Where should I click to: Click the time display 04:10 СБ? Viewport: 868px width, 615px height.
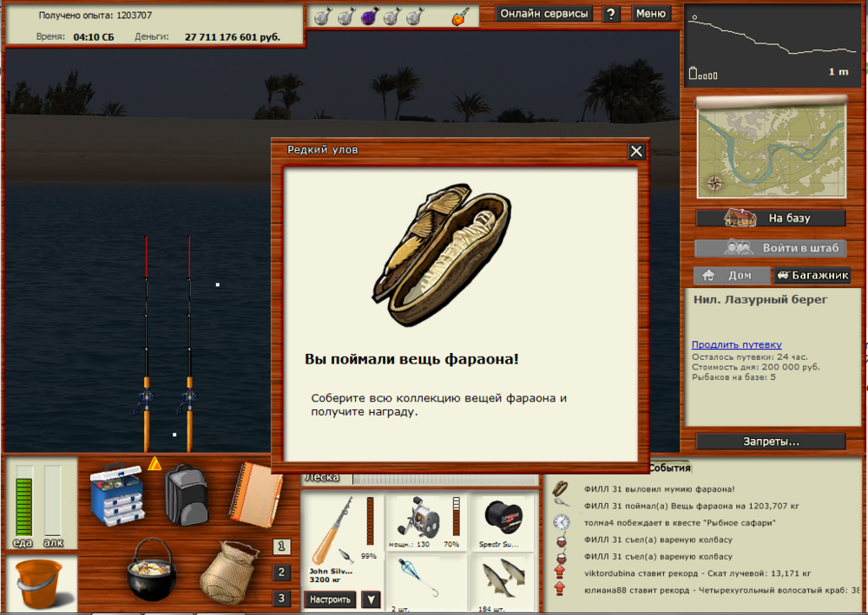(x=94, y=37)
